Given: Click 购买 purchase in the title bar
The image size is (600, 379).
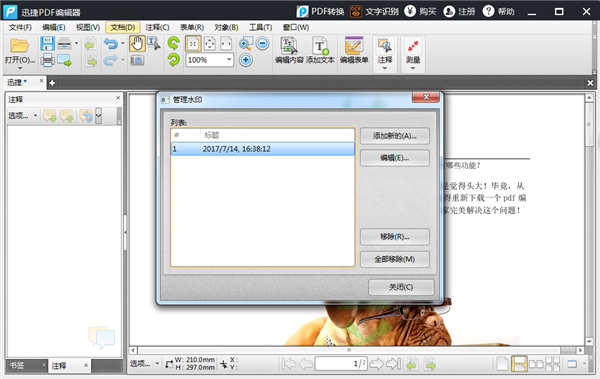Looking at the screenshot, I should (420, 11).
